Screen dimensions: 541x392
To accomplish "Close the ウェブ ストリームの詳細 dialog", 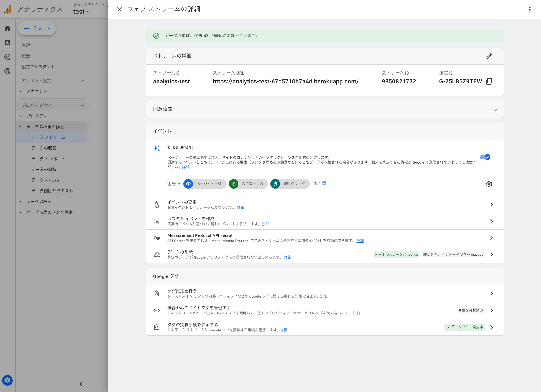I will [x=119, y=9].
